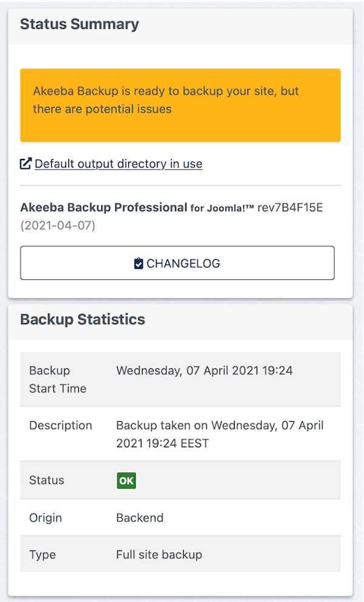Click the Full site backup type value
The image size is (364, 602).
coord(160,555)
